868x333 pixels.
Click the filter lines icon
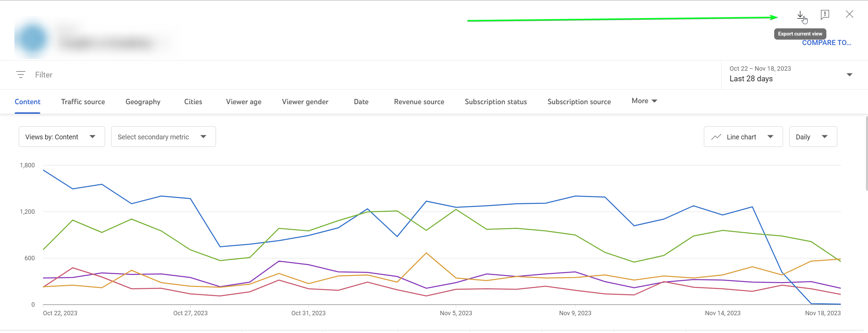coord(21,74)
